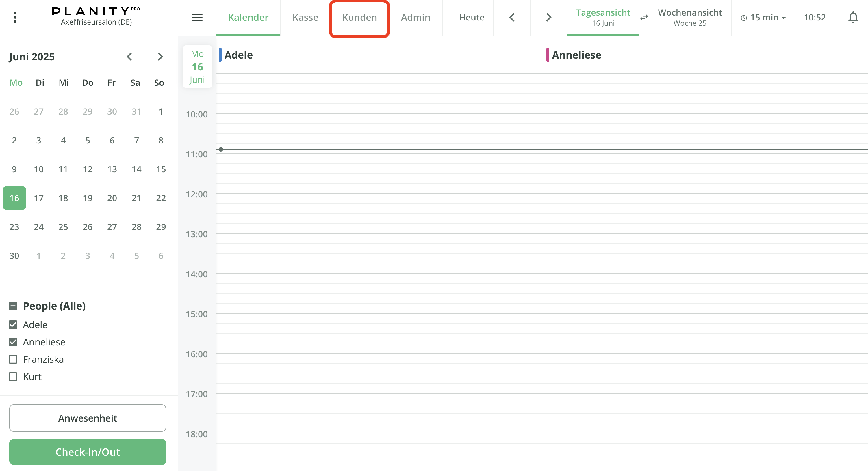Uncheck the Adele staff checkbox
The width and height of the screenshot is (868, 471).
coord(13,325)
